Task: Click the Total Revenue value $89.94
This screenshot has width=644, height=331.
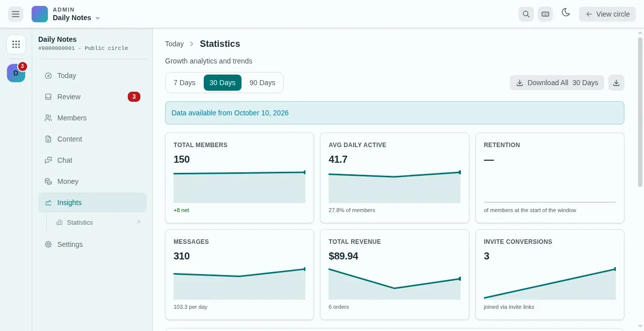Action: tap(343, 256)
